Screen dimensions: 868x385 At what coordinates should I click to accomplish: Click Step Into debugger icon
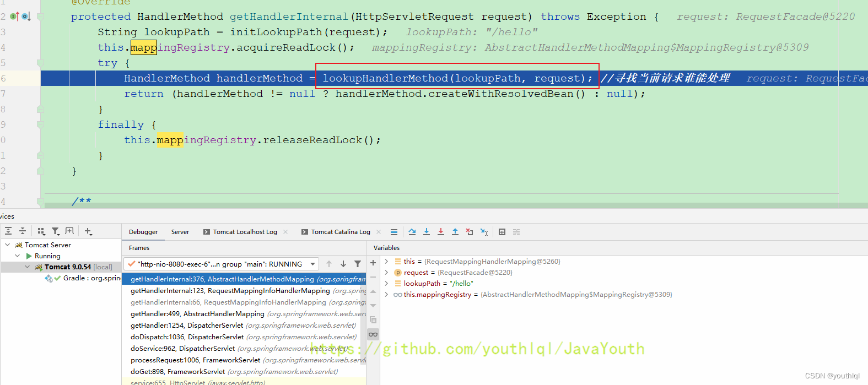(x=427, y=232)
